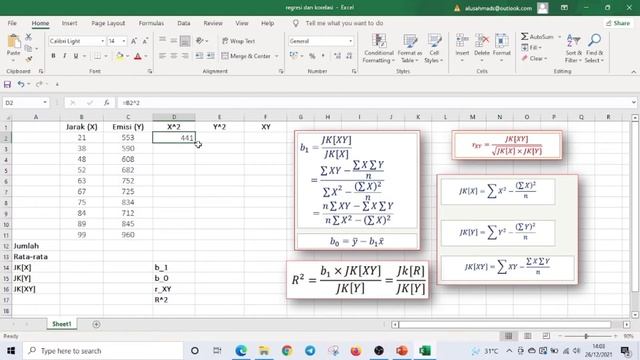640x360 pixels.
Task: Click AutoSum
Action: tap(538, 37)
